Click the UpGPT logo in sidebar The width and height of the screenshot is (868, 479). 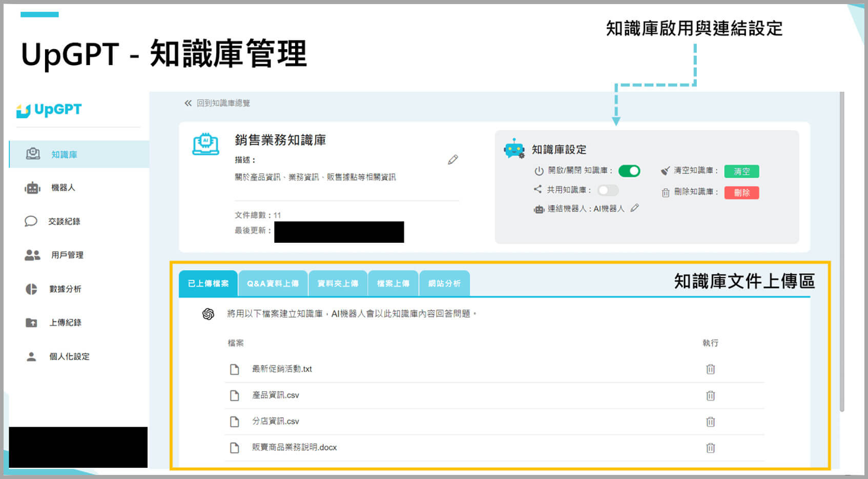[49, 110]
